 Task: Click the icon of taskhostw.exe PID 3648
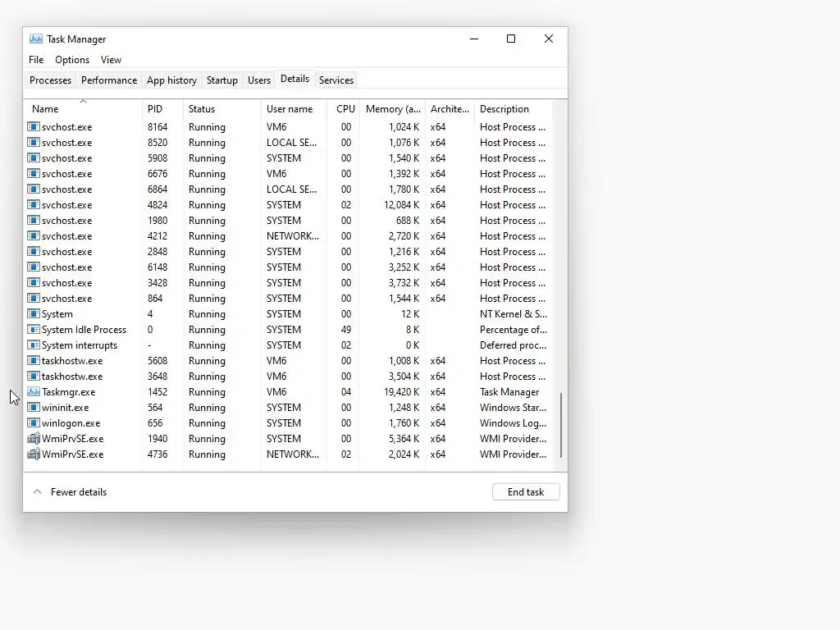coord(33,376)
